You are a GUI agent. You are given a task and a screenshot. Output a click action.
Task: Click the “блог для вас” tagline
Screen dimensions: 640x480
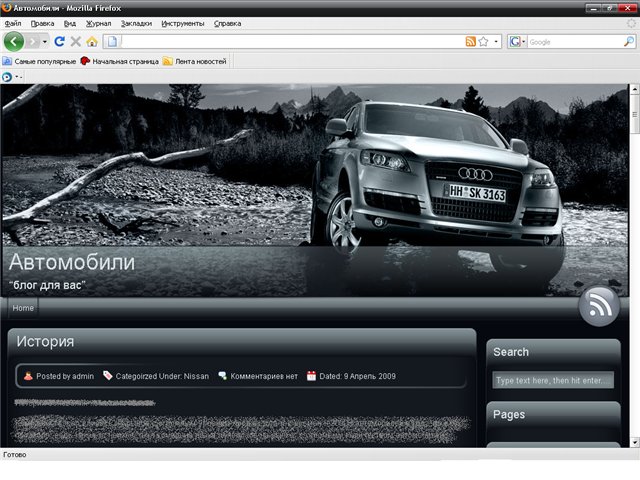point(47,285)
